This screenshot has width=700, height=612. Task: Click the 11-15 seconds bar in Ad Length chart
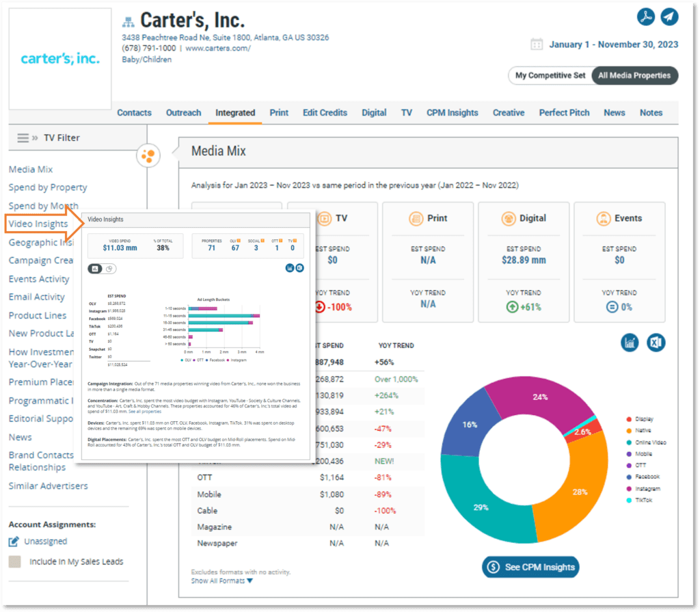pyautogui.click(x=224, y=316)
